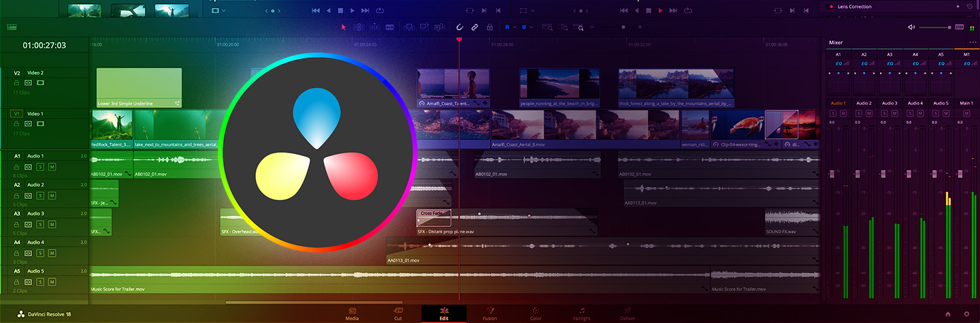980x323 pixels.
Task: Open the EQ for mixer channel A1
Action: coord(838,63)
